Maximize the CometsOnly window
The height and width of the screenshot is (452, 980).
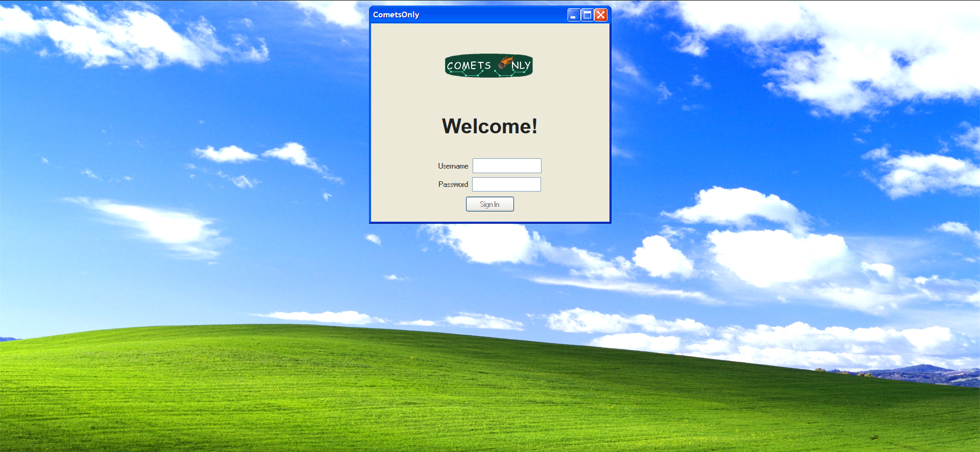tap(587, 15)
